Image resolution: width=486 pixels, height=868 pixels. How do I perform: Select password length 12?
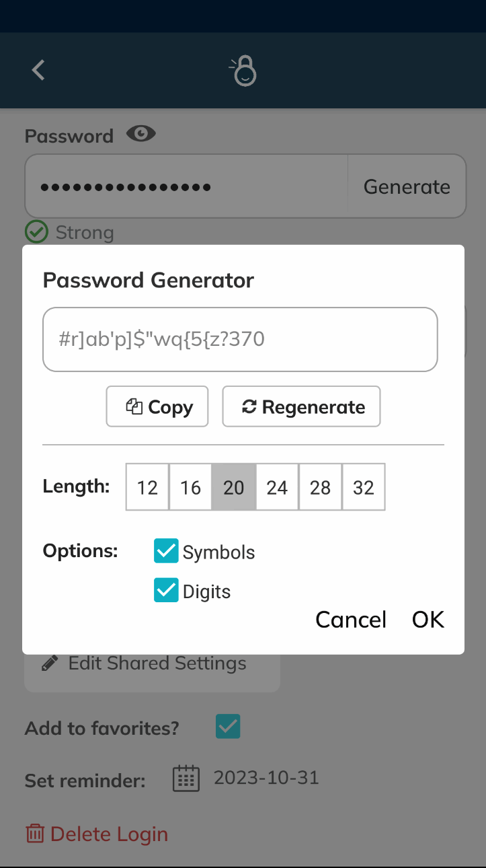(x=147, y=486)
